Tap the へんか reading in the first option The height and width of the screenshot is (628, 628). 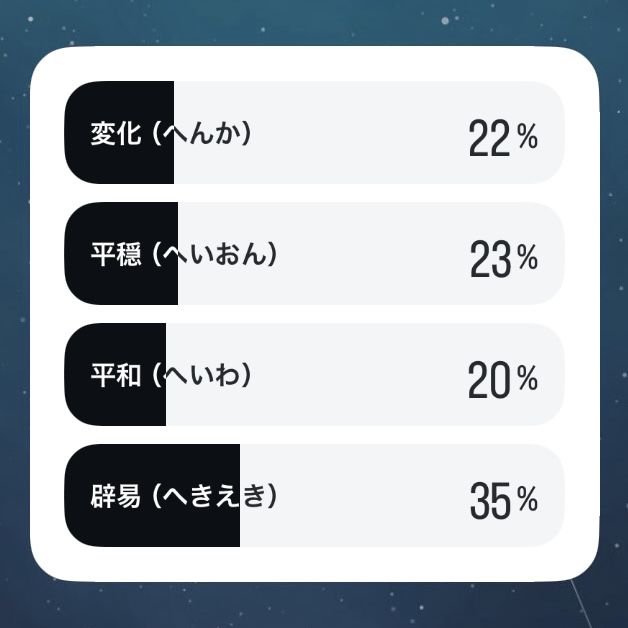201,133
